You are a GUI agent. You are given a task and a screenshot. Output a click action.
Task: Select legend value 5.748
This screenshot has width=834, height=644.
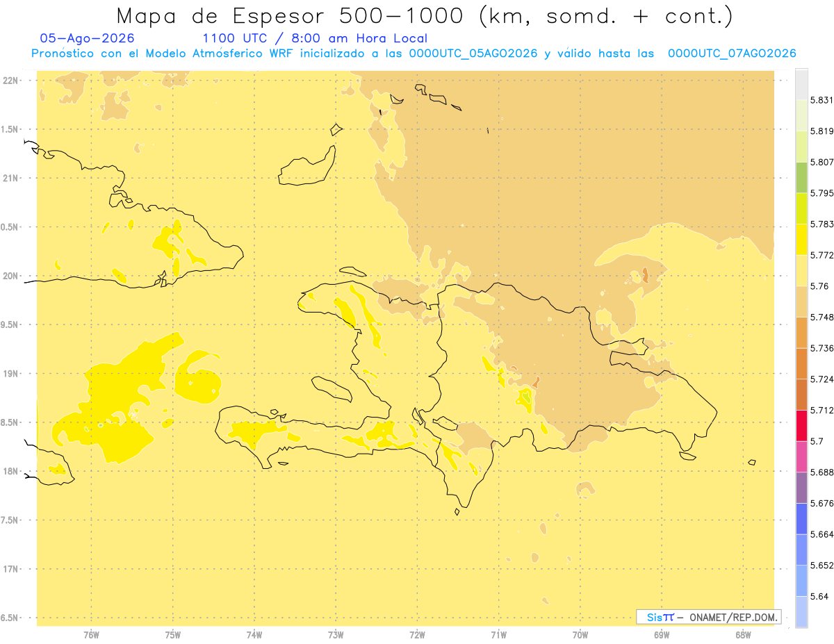click(822, 317)
